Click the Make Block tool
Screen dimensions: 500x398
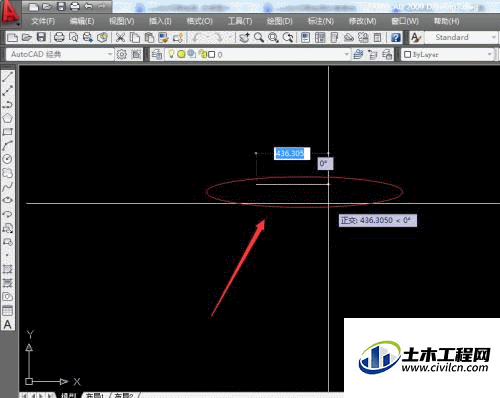8,242
